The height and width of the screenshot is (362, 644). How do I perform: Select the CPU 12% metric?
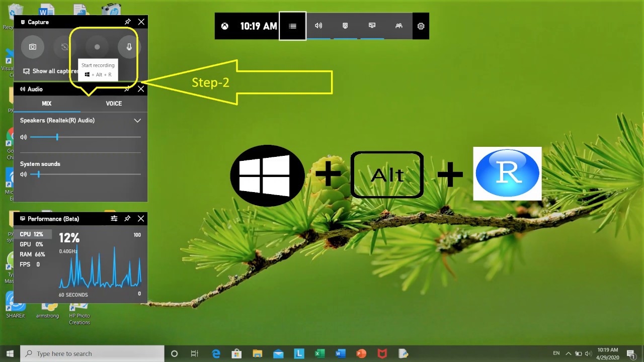click(x=32, y=234)
